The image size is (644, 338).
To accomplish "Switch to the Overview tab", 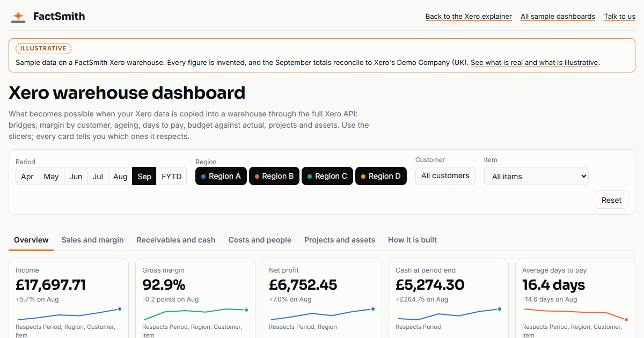I will [x=31, y=240].
